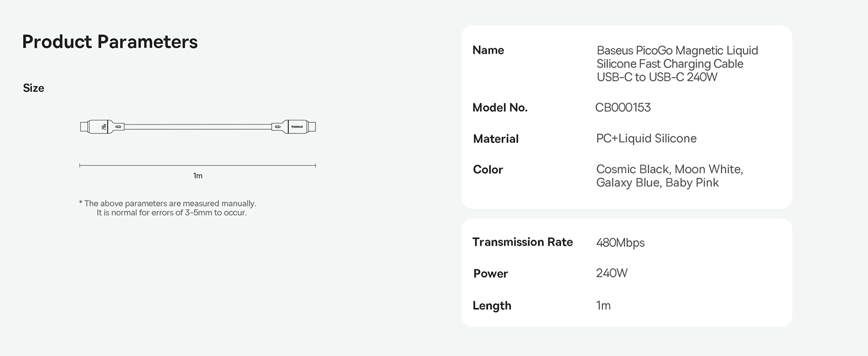Click the right connector's oval indicator
Image resolution: width=868 pixels, height=356 pixels.
pos(276,126)
